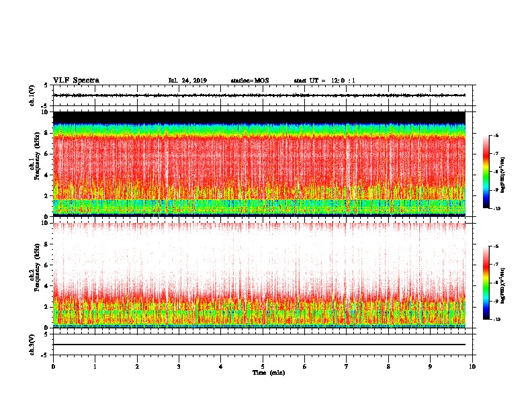Click the "start UT = 12:0 : 1" header text
Viewport: 532px width, 411px height.
click(x=324, y=81)
